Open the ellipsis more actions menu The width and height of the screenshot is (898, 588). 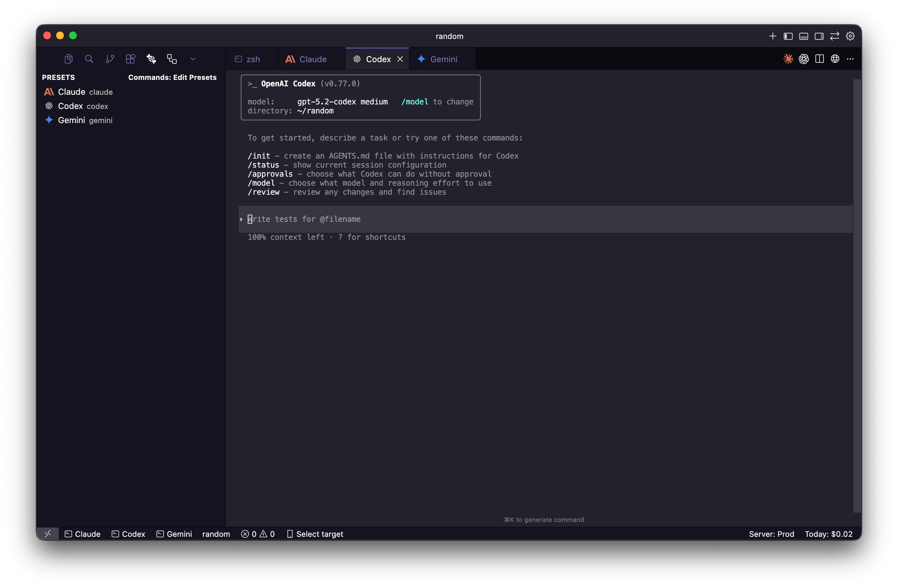tap(850, 59)
